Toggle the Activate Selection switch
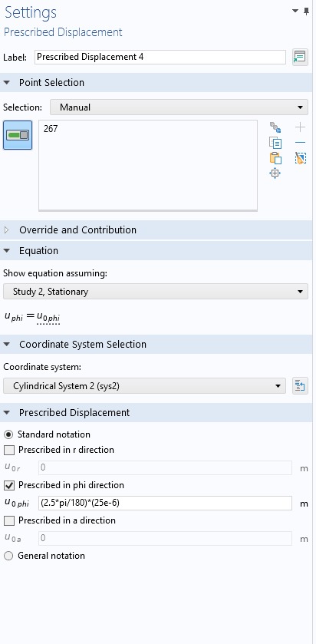This screenshot has width=316, height=644. coord(18,135)
